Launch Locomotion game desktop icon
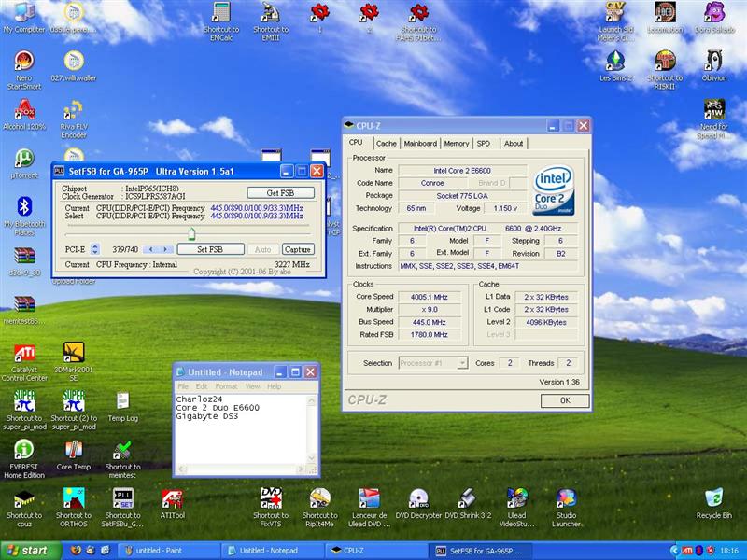Screen dimensions: 747x560 pos(665,18)
